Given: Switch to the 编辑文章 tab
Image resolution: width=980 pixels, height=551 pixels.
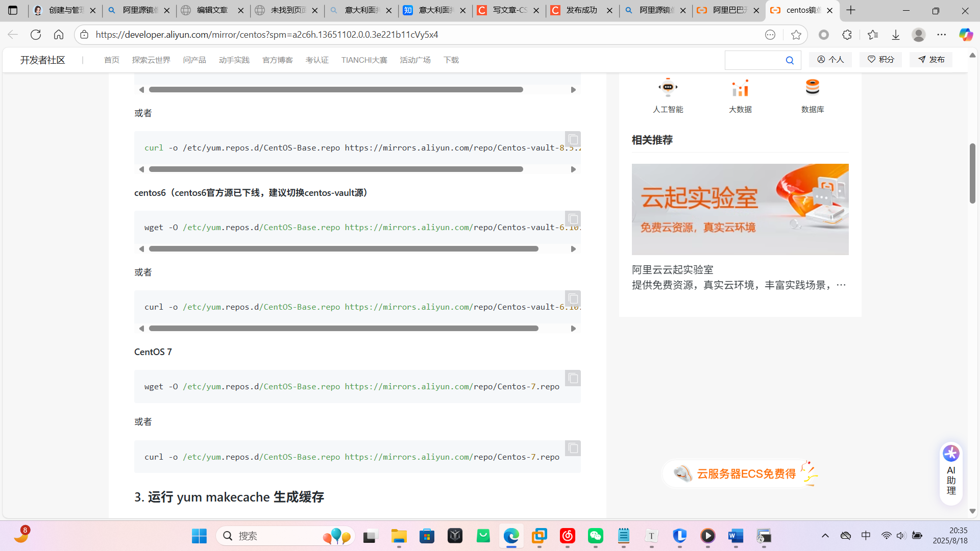Looking at the screenshot, I should pos(212,10).
